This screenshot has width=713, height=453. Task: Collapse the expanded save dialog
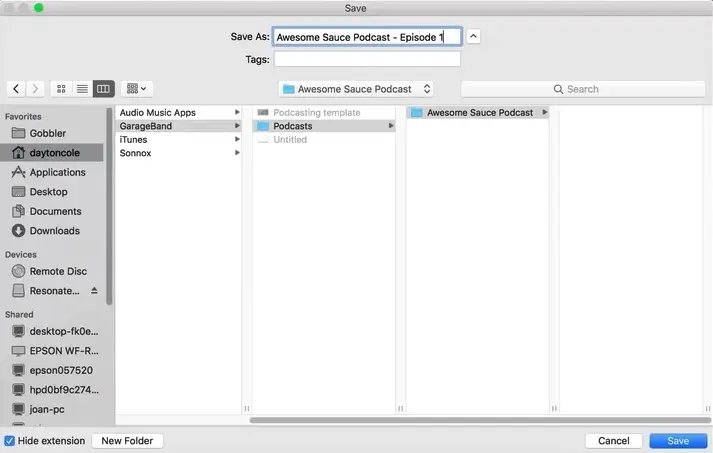pos(474,37)
